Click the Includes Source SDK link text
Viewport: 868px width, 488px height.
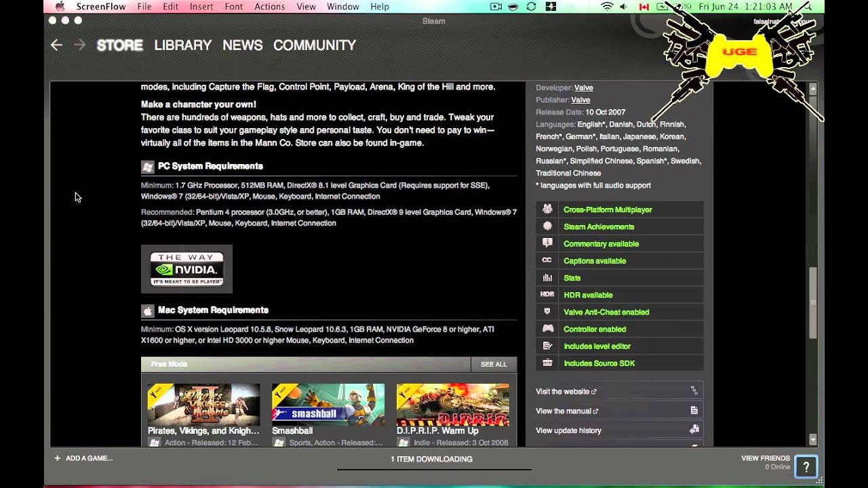[599, 363]
